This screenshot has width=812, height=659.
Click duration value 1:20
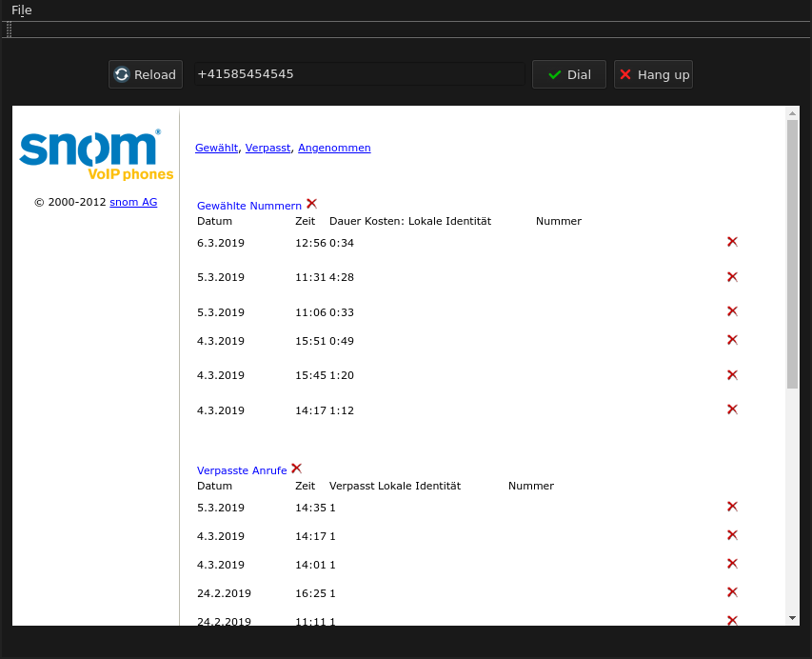pyautogui.click(x=342, y=375)
